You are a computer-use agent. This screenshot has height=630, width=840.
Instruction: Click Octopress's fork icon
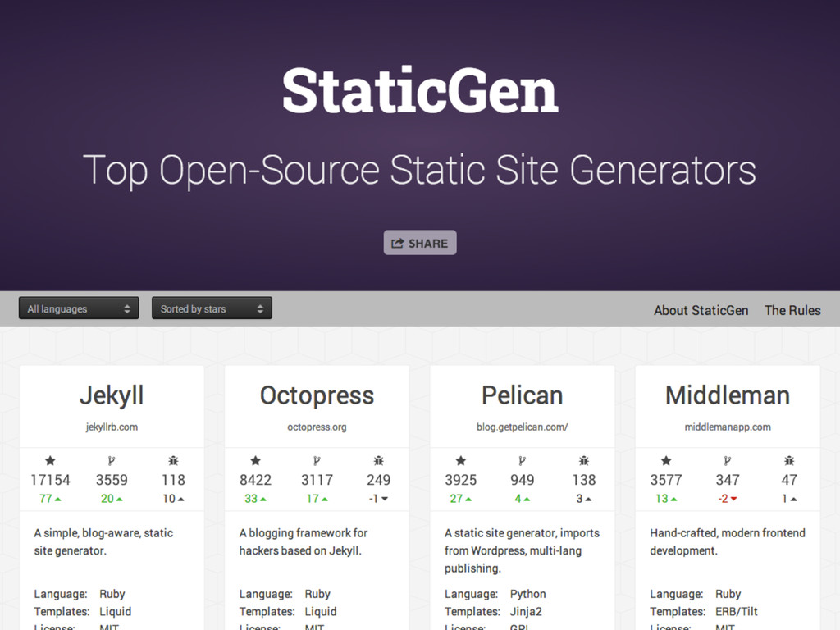(x=317, y=461)
